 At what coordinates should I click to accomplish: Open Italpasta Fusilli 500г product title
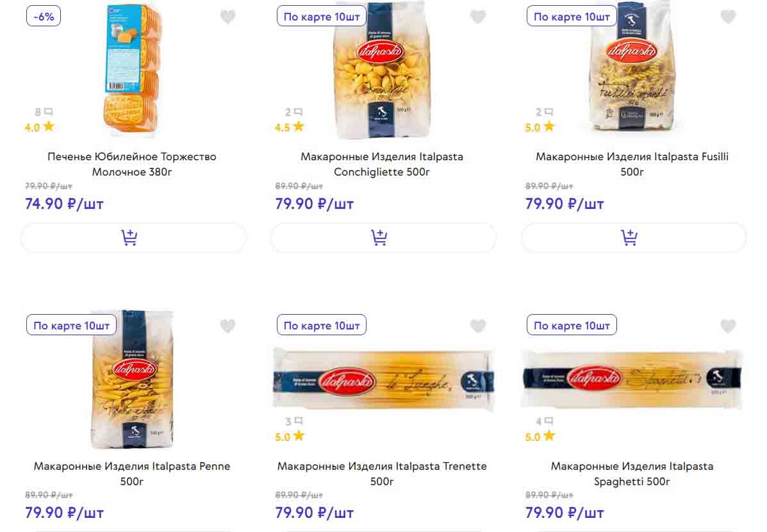click(632, 164)
